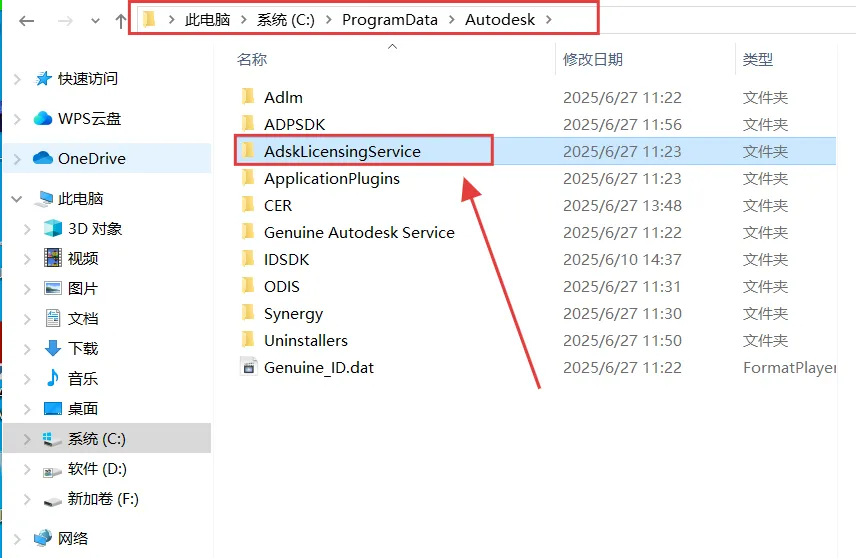This screenshot has height=558, width=856.
Task: Click the FormatPlayer type cell
Action: pos(789,368)
